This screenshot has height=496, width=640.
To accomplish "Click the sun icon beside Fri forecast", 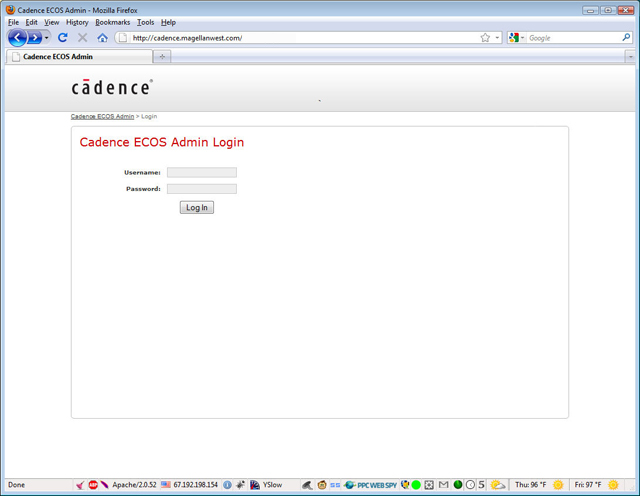I will (x=613, y=485).
